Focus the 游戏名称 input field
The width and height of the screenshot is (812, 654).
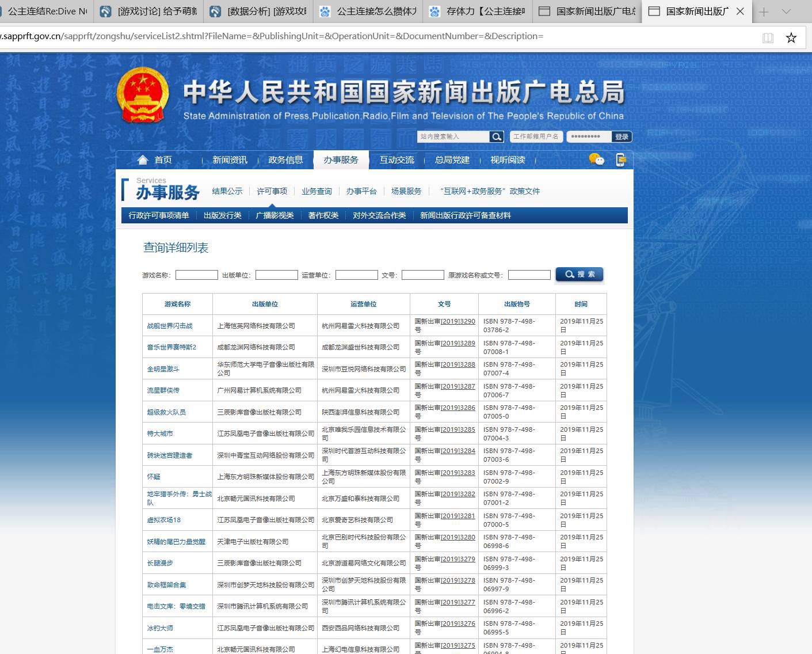(197, 275)
